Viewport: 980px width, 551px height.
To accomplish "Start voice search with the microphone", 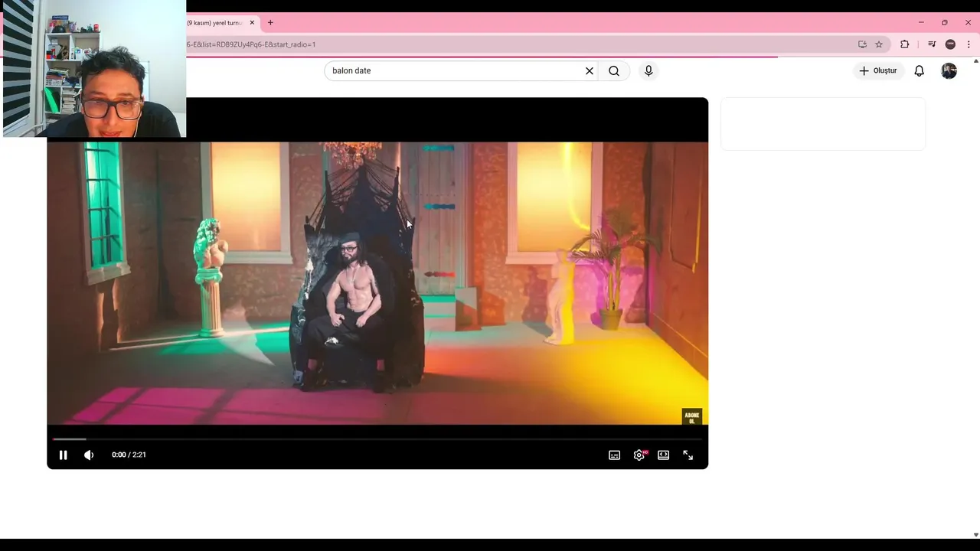I will (x=648, y=70).
